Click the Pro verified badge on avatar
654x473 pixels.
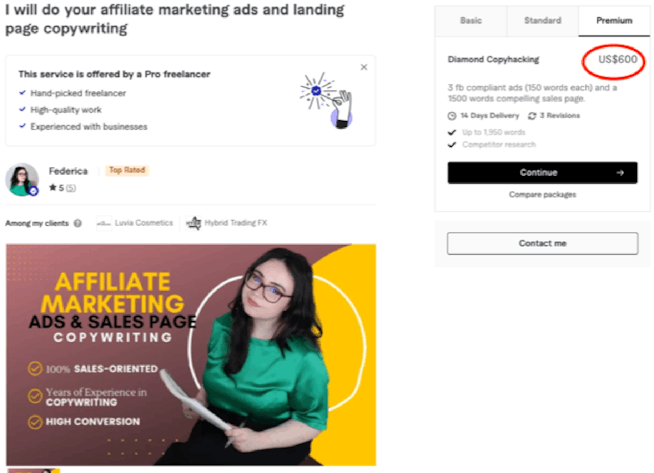[33, 191]
